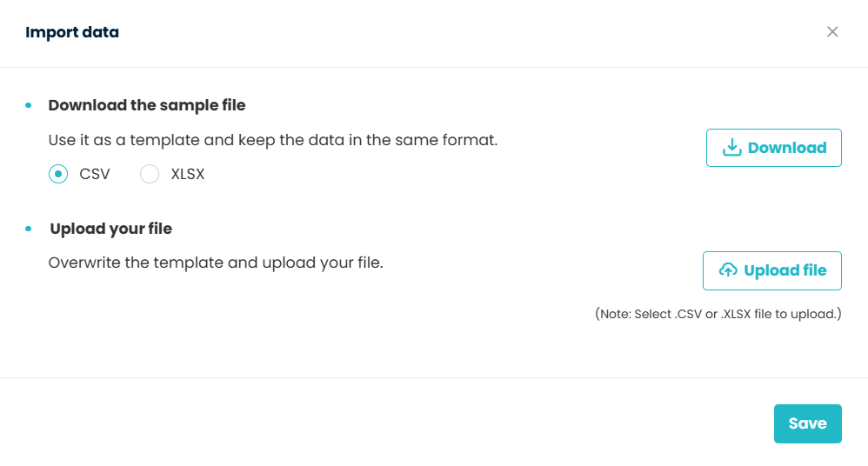Click the teal bullet beside Download the sample file
868x466 pixels.
[29, 105]
